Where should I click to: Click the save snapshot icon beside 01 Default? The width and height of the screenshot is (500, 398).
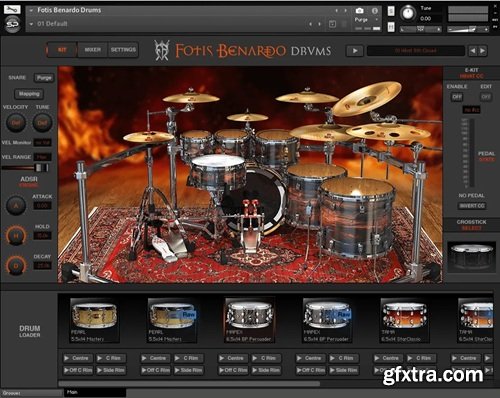click(332, 24)
